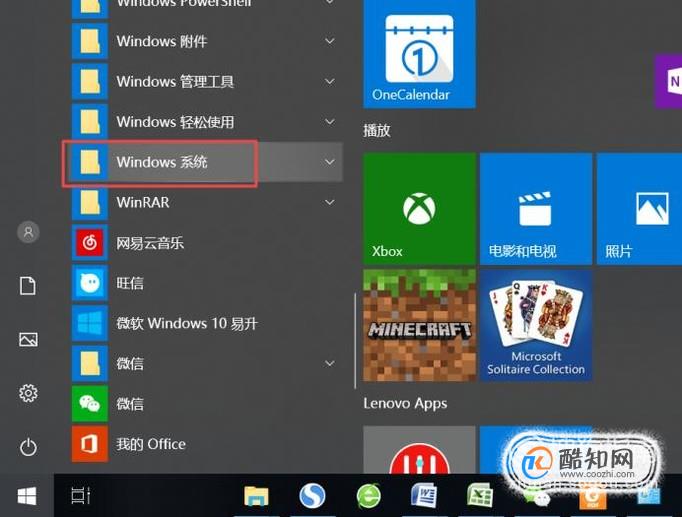Launch the green 微信 app

207,404
